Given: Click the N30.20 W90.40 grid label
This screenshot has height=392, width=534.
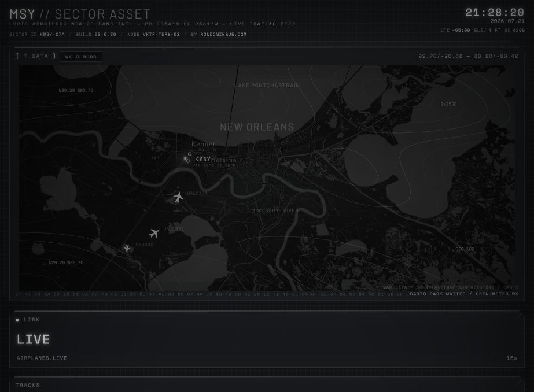Looking at the screenshot, I should tap(76, 91).
